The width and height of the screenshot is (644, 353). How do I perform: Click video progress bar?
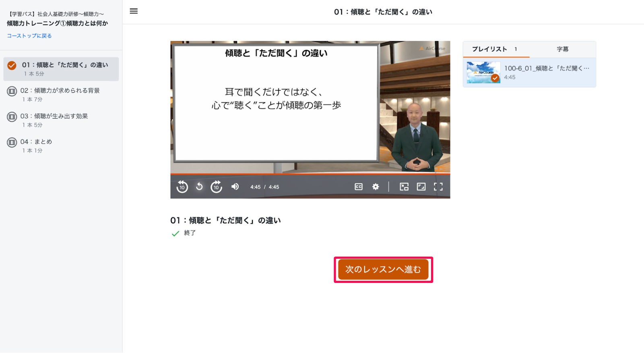(x=310, y=174)
